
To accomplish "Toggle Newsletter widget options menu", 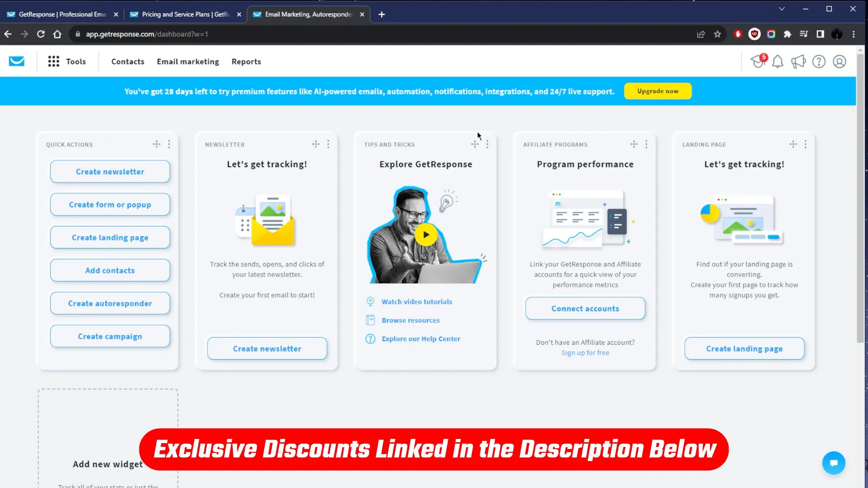I will 328,144.
